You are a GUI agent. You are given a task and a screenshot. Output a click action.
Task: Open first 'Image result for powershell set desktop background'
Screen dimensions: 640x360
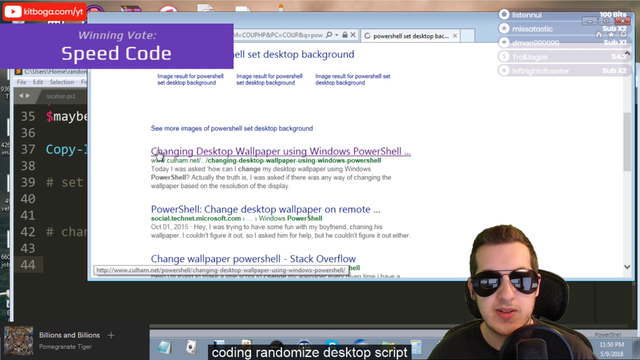191,79
